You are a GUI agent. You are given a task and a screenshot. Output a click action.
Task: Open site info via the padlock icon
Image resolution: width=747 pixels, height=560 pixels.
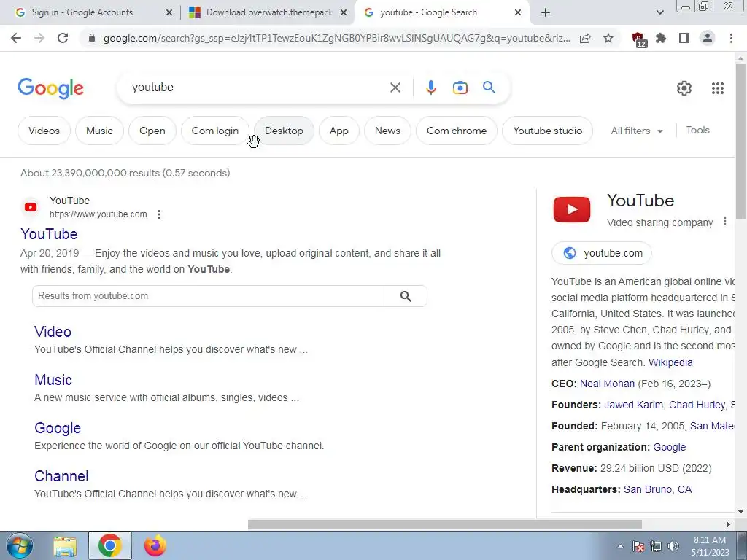click(92, 38)
